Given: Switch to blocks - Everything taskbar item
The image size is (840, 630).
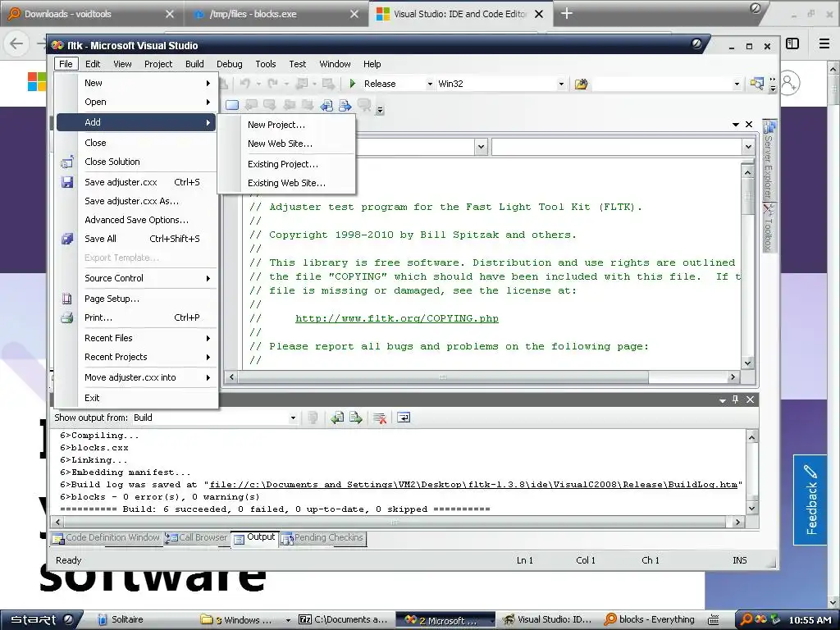Looking at the screenshot, I should click(650, 620).
